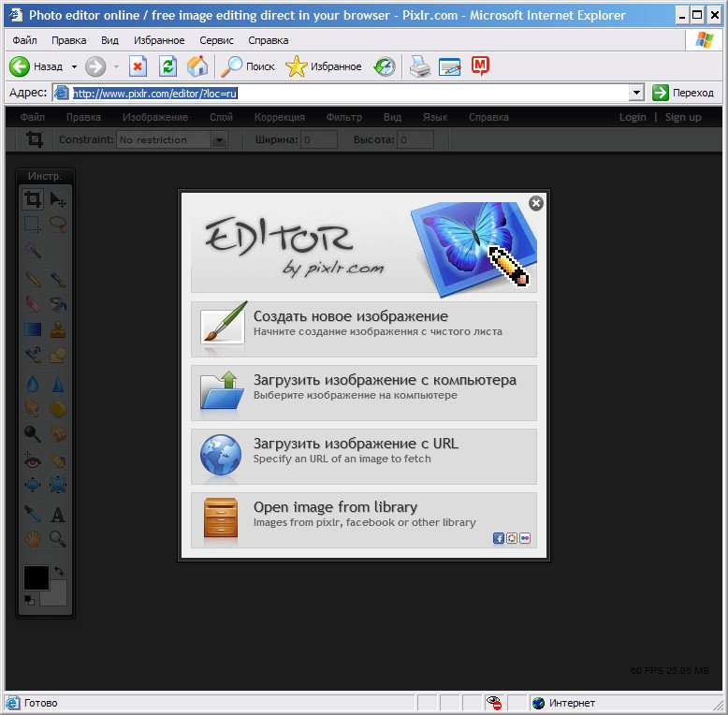Select the Move tool in toolbox
The width and height of the screenshot is (728, 715).
(58, 199)
